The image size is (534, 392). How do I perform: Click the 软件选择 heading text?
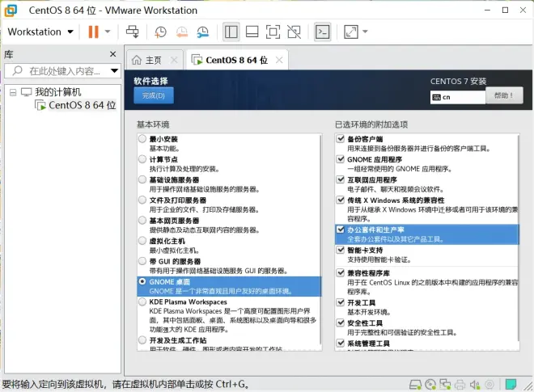tap(150, 81)
